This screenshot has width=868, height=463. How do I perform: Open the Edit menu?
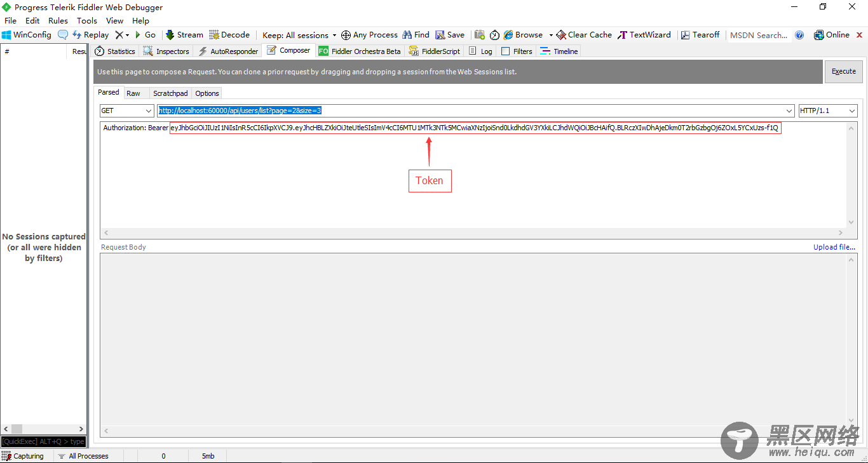click(x=32, y=20)
